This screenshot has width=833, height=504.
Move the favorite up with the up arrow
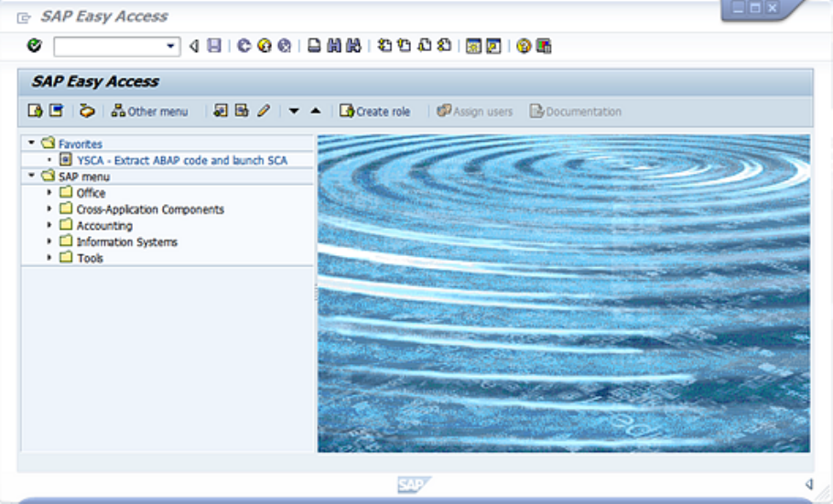coord(316,111)
